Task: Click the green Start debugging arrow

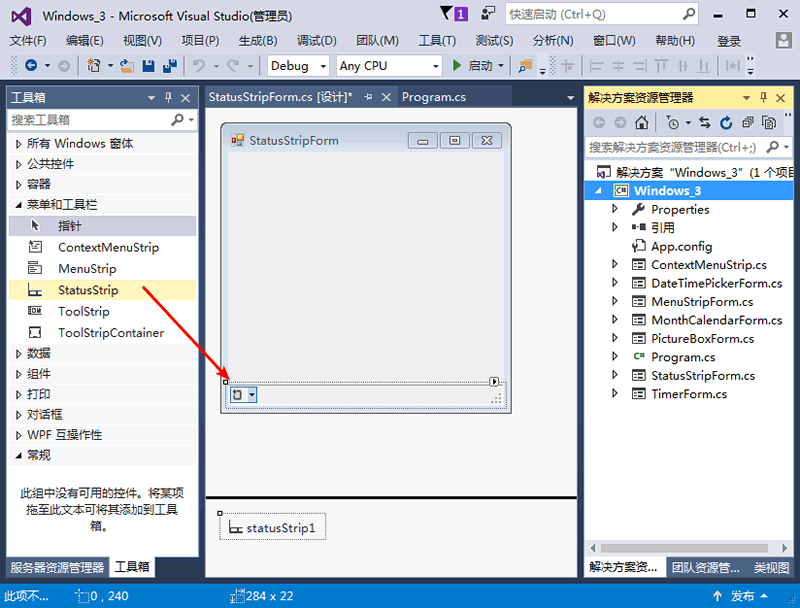Action: [x=456, y=65]
